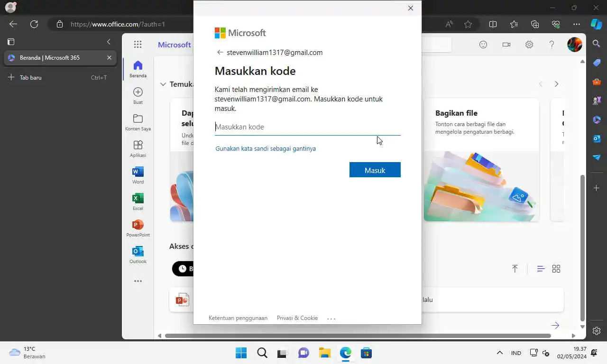Click Gunakan kata sandi sebagai gantinya link
The image size is (607, 364).
266,148
